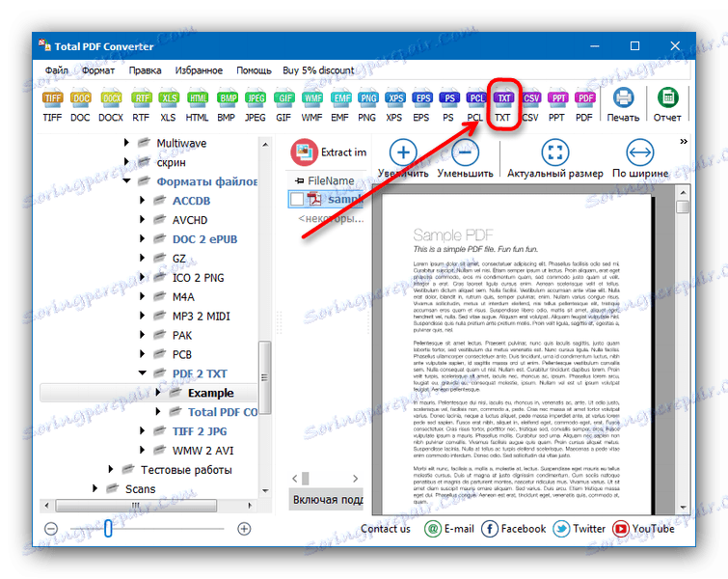728x579 pixels.
Task: Select PCL output icon
Action: point(476,105)
